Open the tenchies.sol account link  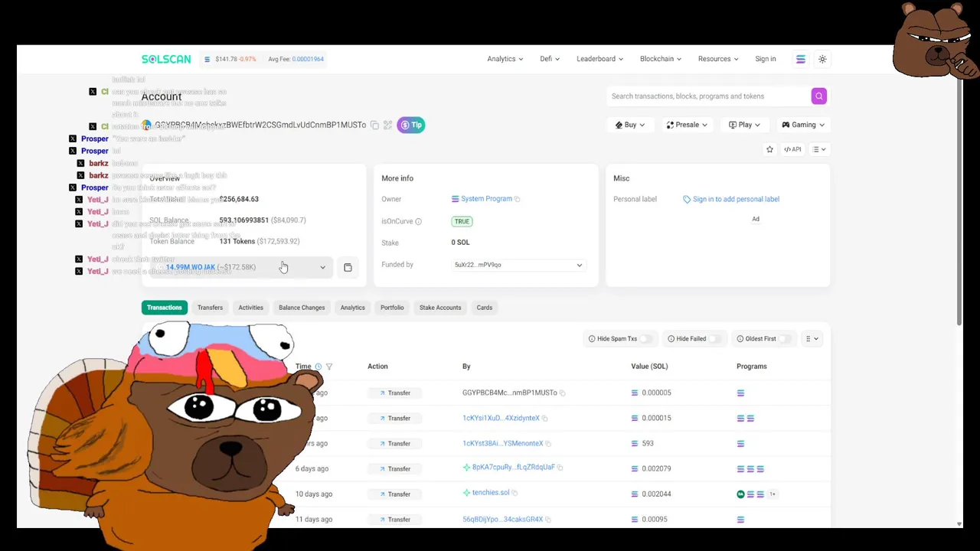[491, 493]
